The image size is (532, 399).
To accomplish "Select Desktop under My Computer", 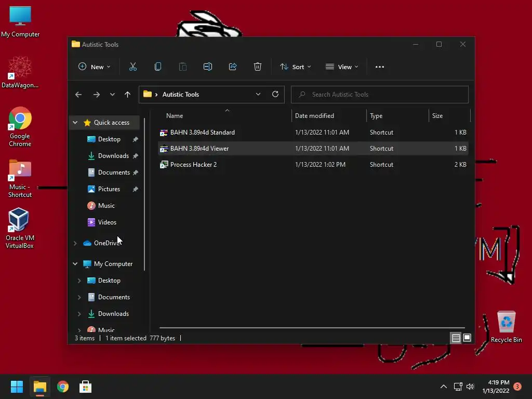I will pyautogui.click(x=109, y=281).
